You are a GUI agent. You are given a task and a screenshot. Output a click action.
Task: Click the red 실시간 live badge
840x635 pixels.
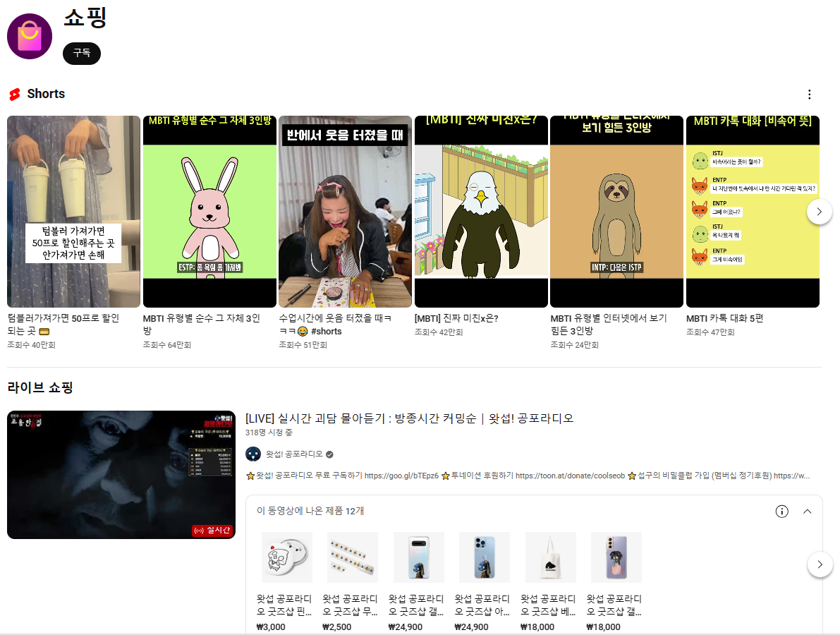[x=212, y=531]
